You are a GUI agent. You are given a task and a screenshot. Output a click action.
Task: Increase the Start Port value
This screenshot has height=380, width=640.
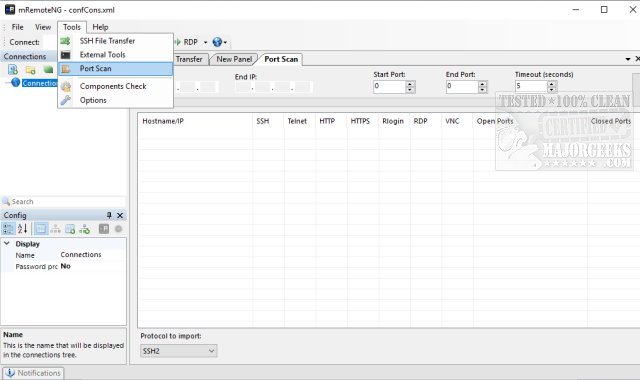point(411,84)
